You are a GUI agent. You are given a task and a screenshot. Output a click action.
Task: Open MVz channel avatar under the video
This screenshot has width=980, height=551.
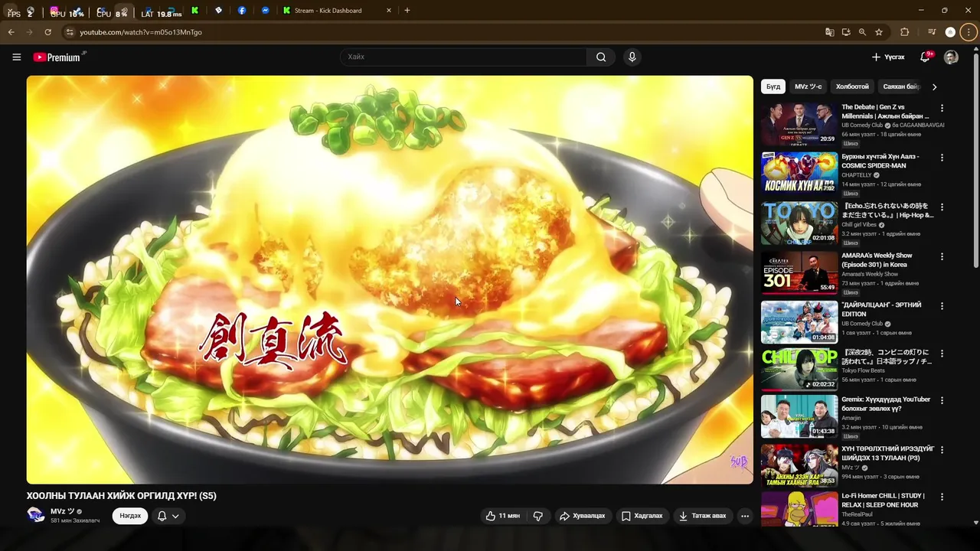coord(36,514)
